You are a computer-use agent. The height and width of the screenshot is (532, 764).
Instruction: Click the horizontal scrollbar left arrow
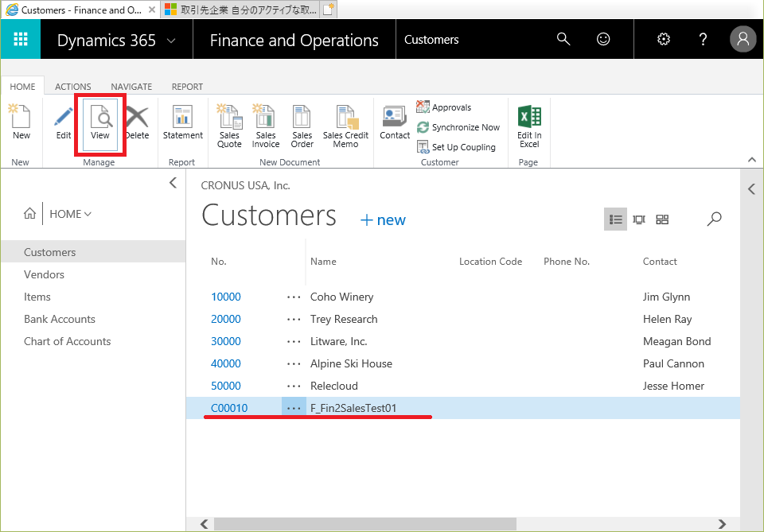tap(205, 524)
